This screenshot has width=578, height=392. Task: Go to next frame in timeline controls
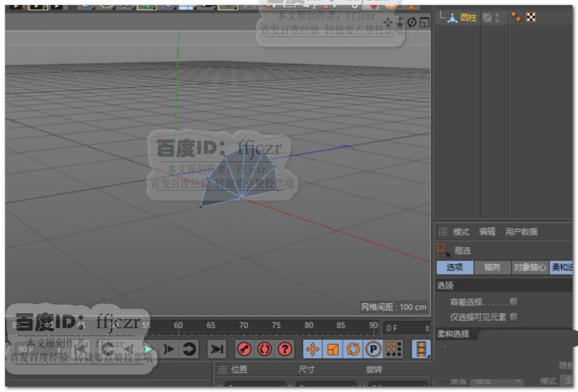tap(169, 349)
